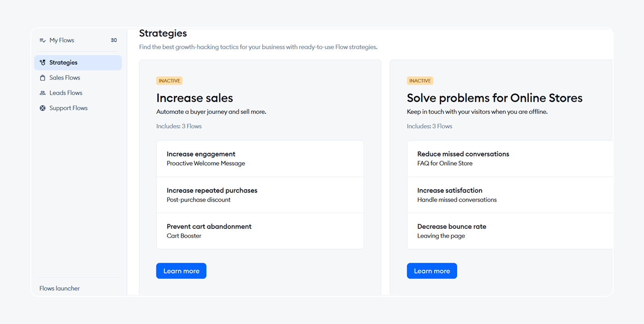Click INACTIVE badge on Increase sales card
644x324 pixels.
169,81
